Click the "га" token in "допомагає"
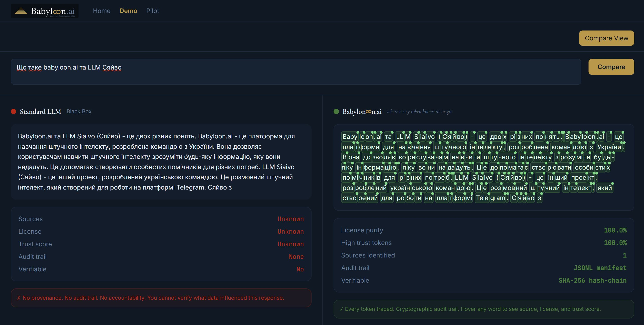This screenshot has height=325, width=644. pos(520,168)
